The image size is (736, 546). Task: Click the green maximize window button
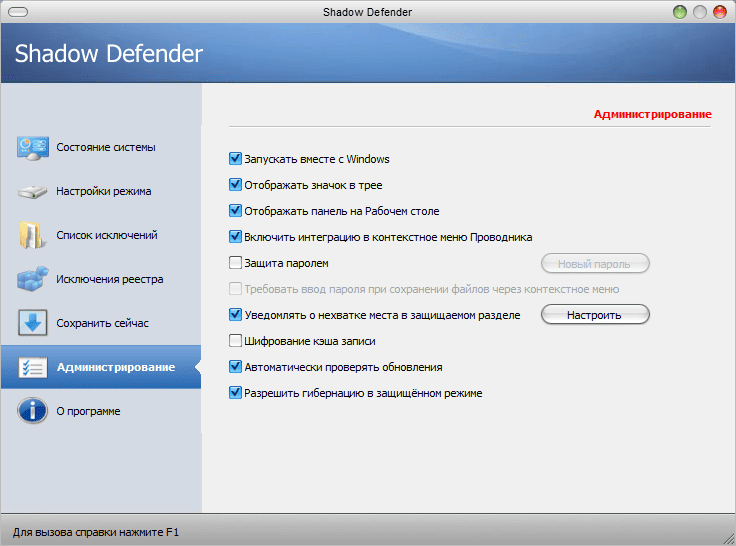(680, 12)
